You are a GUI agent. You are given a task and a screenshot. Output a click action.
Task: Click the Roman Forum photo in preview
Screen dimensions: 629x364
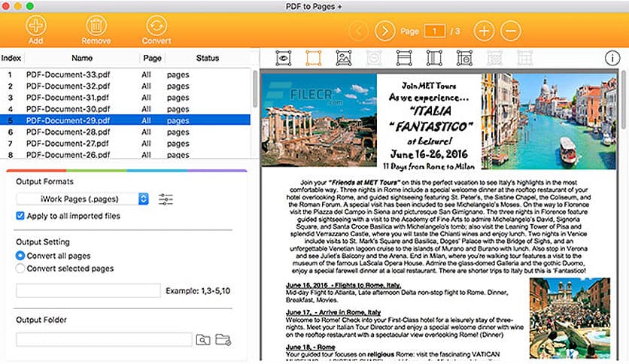319,120
